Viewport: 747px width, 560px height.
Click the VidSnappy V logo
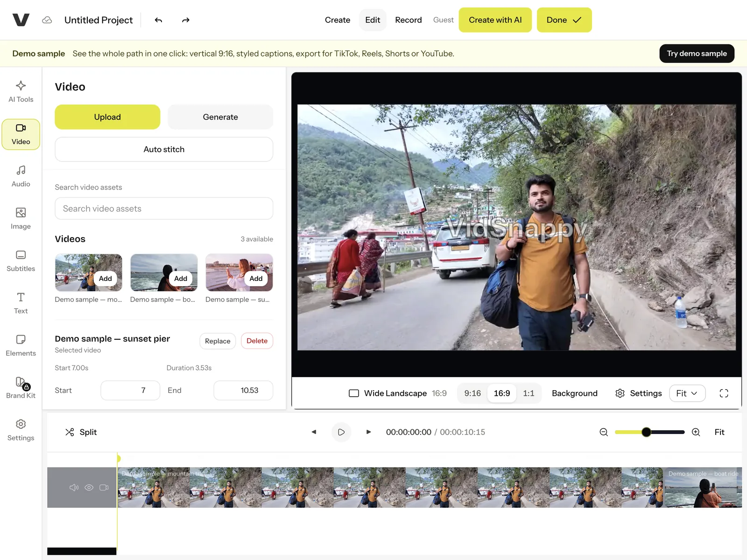tap(21, 20)
